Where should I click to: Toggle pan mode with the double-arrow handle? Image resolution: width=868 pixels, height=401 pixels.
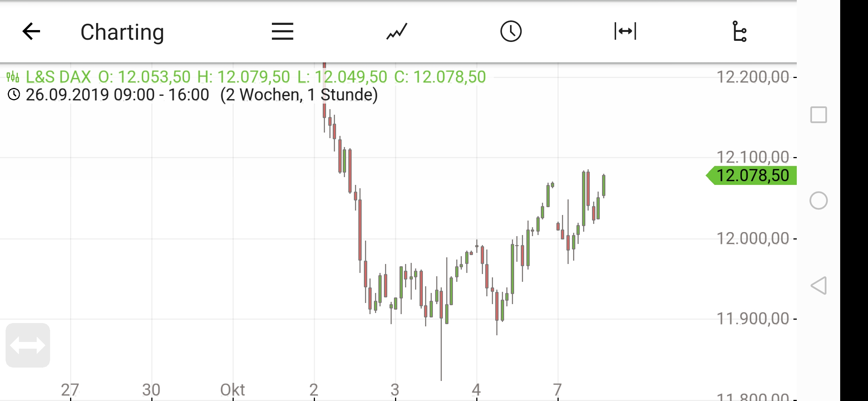28,346
